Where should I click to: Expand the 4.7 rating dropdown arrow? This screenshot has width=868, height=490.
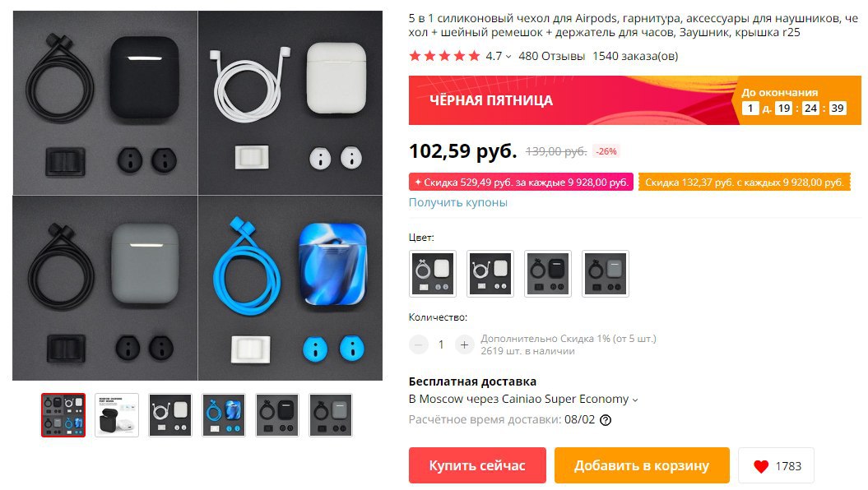(x=508, y=57)
